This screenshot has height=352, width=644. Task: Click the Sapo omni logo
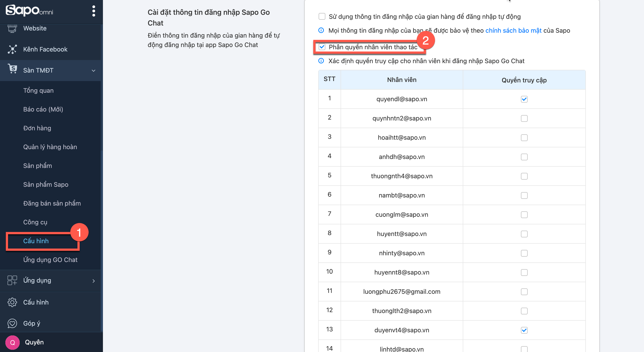tap(29, 11)
